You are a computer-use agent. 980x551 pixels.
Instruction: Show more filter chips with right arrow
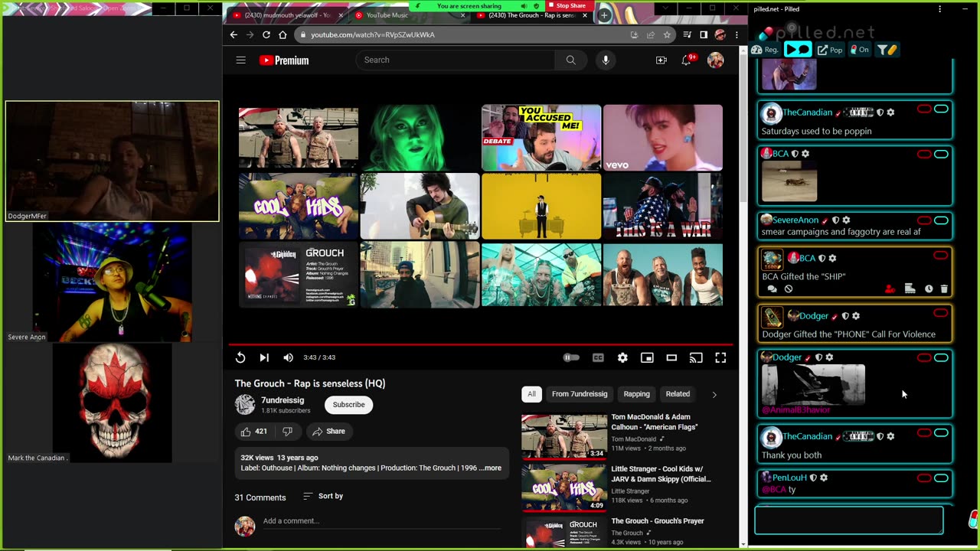tap(714, 395)
